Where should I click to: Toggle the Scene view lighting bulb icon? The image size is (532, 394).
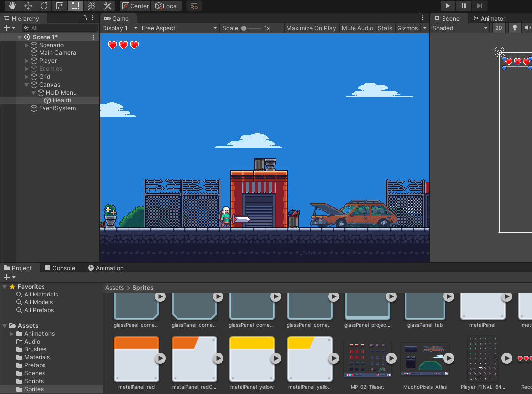514,28
